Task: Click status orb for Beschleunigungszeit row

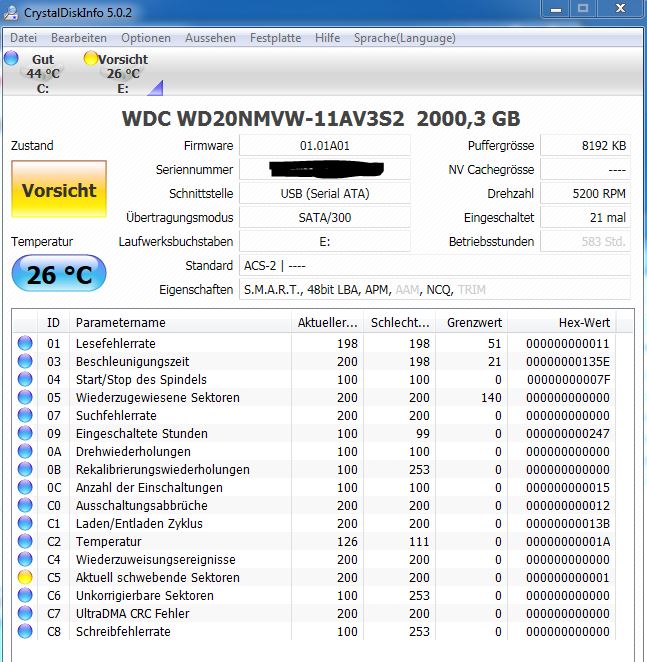Action: tap(25, 361)
